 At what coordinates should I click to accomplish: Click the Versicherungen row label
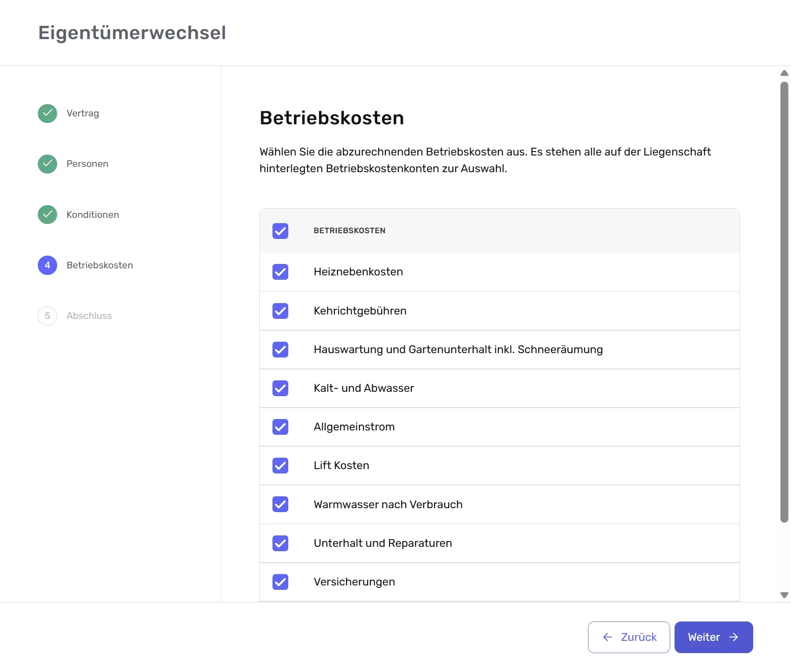pyautogui.click(x=354, y=582)
